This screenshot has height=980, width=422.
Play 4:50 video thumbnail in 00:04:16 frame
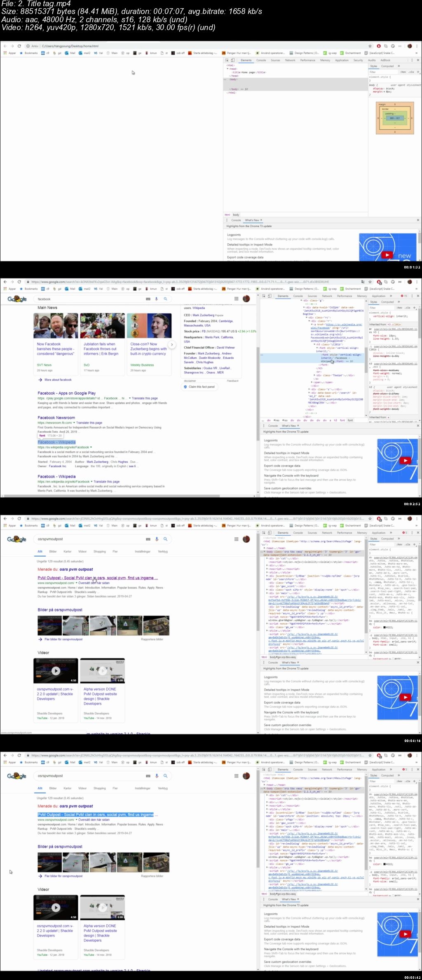[x=56, y=671]
